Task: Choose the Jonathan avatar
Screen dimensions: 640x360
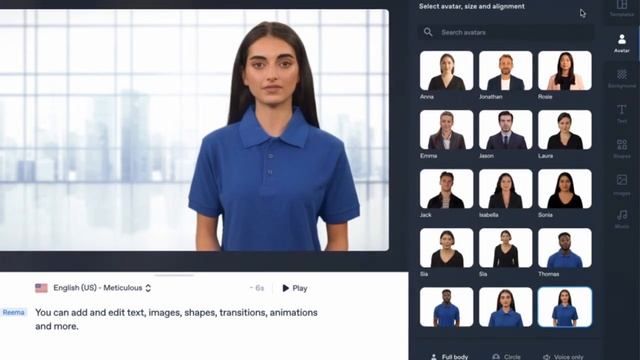Action: point(506,70)
